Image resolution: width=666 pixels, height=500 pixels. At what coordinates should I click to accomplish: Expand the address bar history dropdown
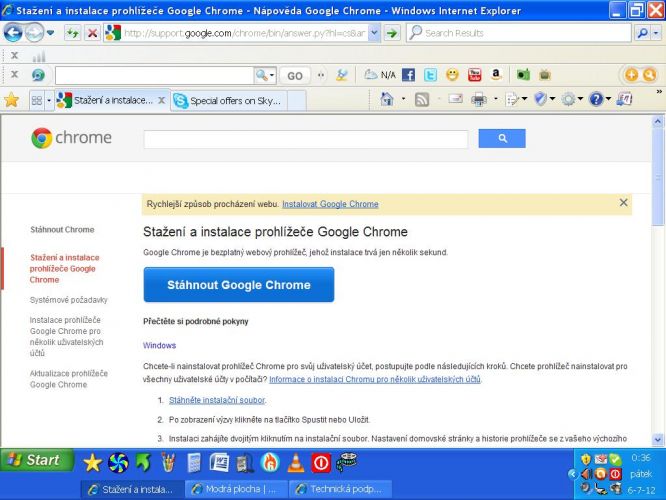point(374,33)
